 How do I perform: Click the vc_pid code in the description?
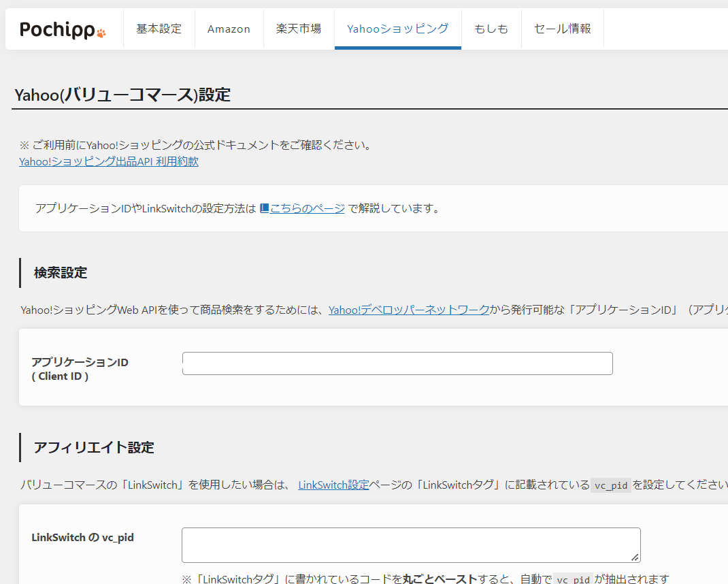pos(611,485)
